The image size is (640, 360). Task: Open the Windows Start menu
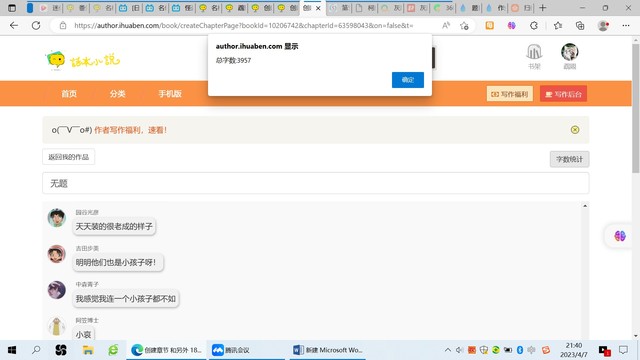(x=12, y=350)
